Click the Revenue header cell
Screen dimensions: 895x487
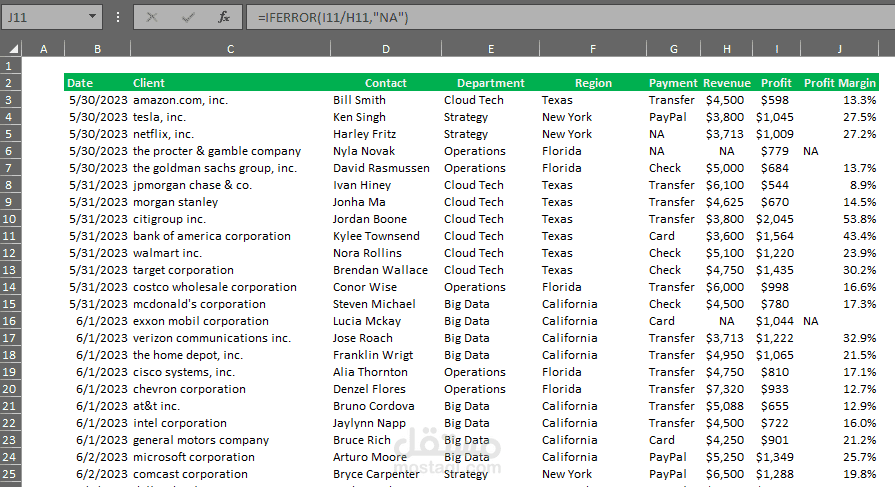pos(727,83)
